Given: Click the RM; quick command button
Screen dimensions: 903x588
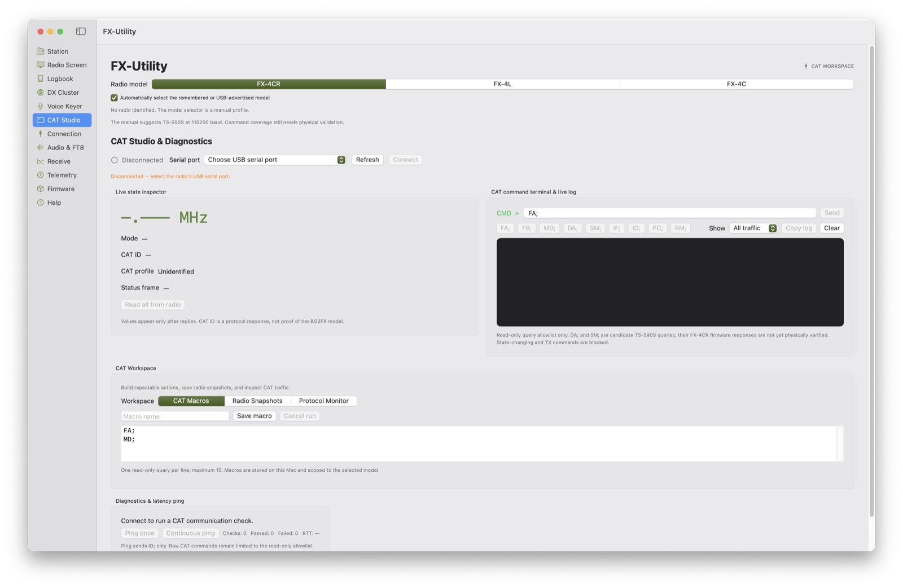Looking at the screenshot, I should [681, 228].
